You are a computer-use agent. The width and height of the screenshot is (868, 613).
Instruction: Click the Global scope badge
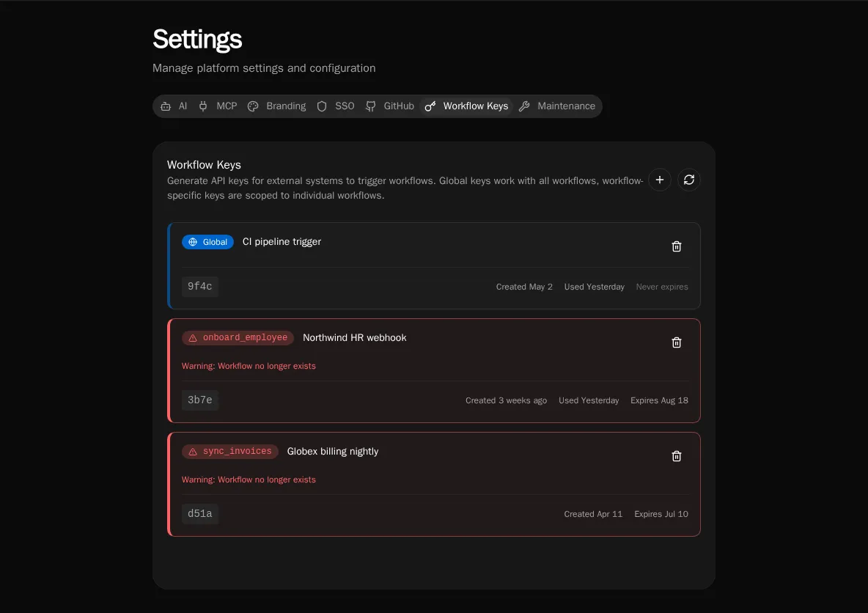[207, 242]
